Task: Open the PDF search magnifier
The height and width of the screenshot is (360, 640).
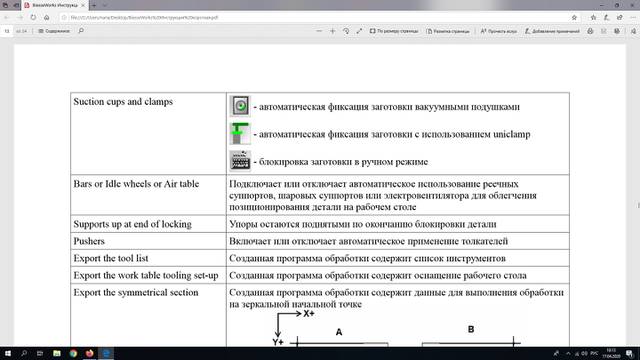Action: [x=81, y=31]
